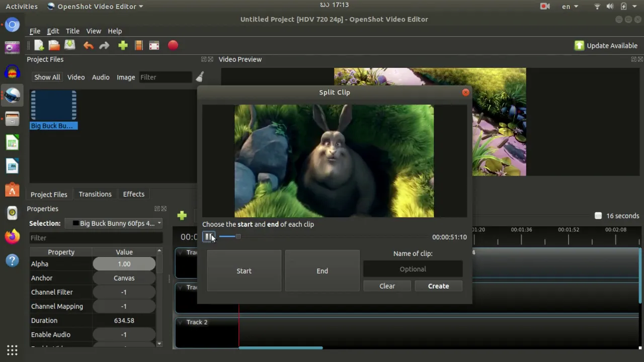The width and height of the screenshot is (644, 362).
Task: Click the Open Project folder icon
Action: [x=54, y=46]
